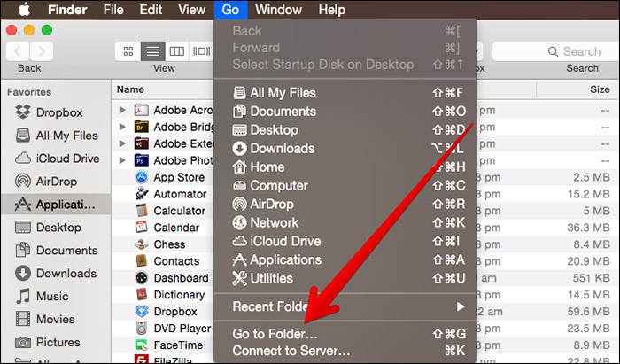
Task: Open the Apple menu
Action: [24, 10]
